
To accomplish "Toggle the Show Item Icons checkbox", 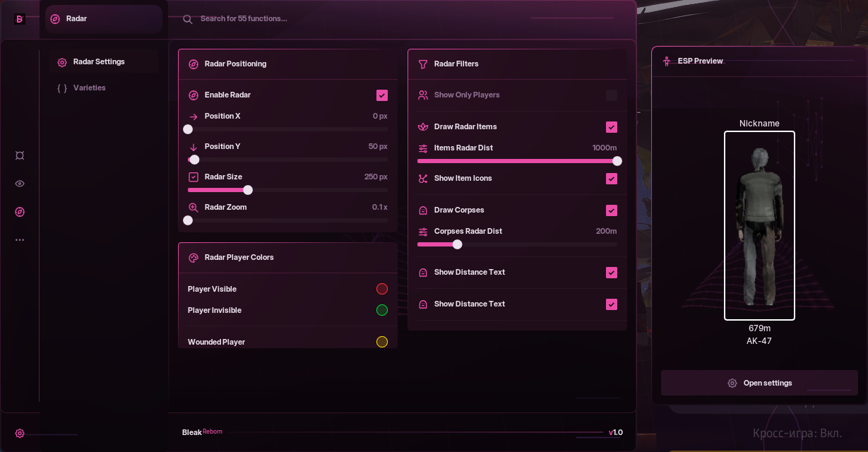I will point(612,179).
